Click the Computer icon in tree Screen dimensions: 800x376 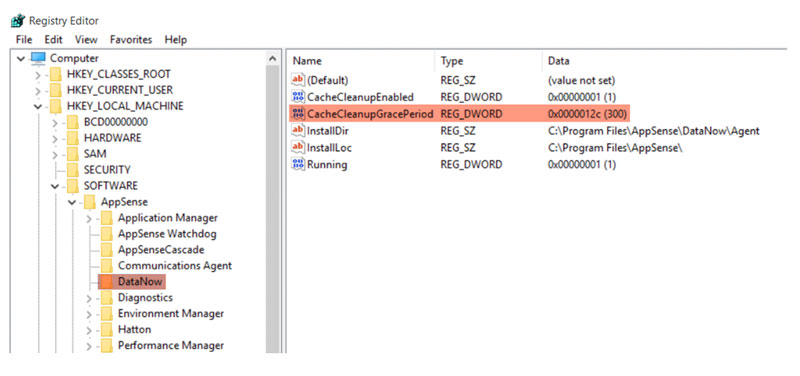coord(38,58)
